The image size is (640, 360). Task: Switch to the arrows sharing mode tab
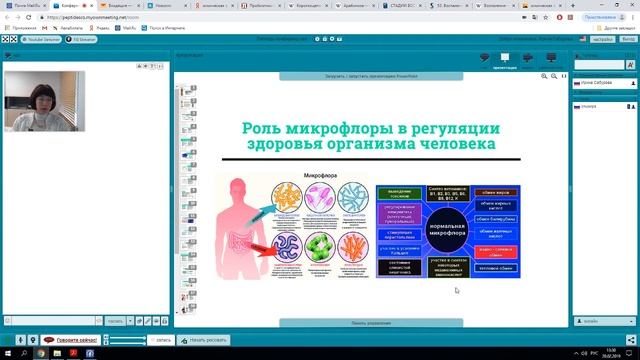click(x=528, y=59)
